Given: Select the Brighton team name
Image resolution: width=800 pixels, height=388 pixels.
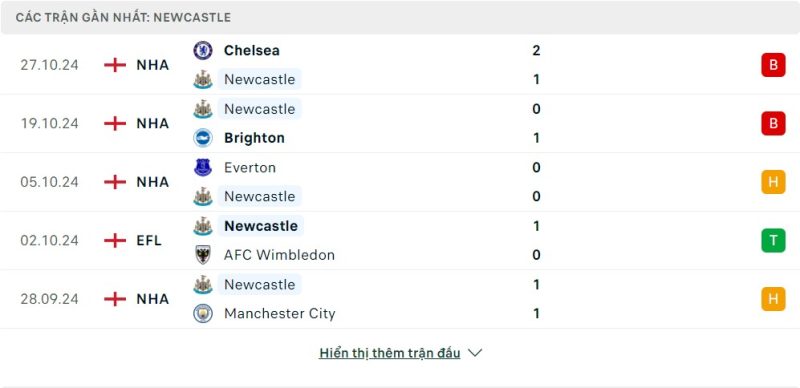Looking at the screenshot, I should coord(254,138).
